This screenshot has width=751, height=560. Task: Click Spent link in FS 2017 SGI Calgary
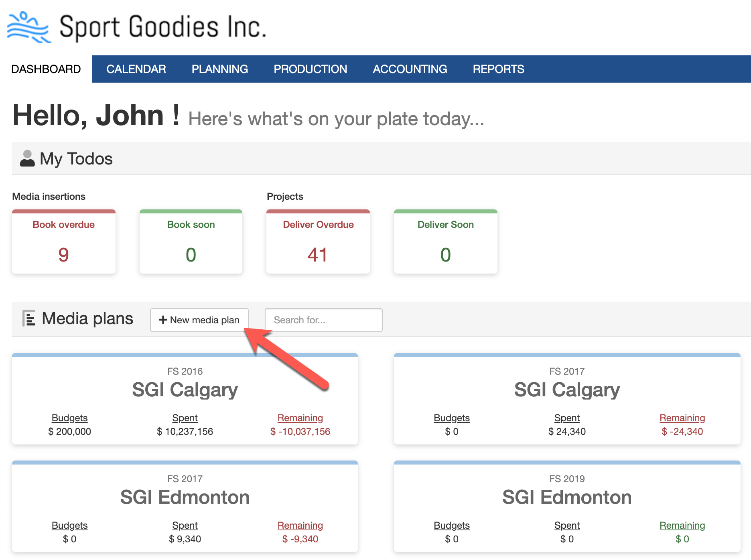pyautogui.click(x=567, y=418)
